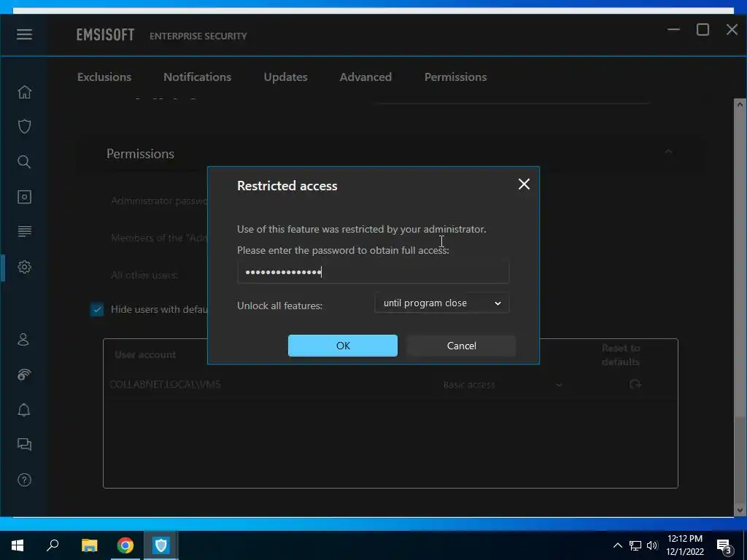Viewport: 747px width, 560px height.
Task: Collapse the Permissions section chevron
Action: point(668,152)
